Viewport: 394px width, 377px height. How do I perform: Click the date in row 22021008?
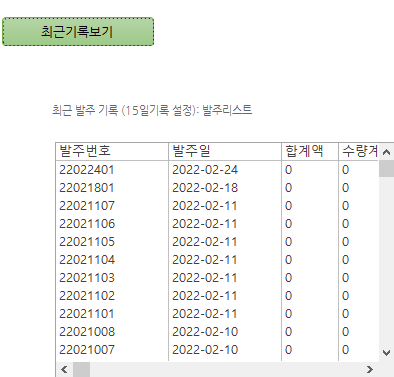[x=205, y=332]
